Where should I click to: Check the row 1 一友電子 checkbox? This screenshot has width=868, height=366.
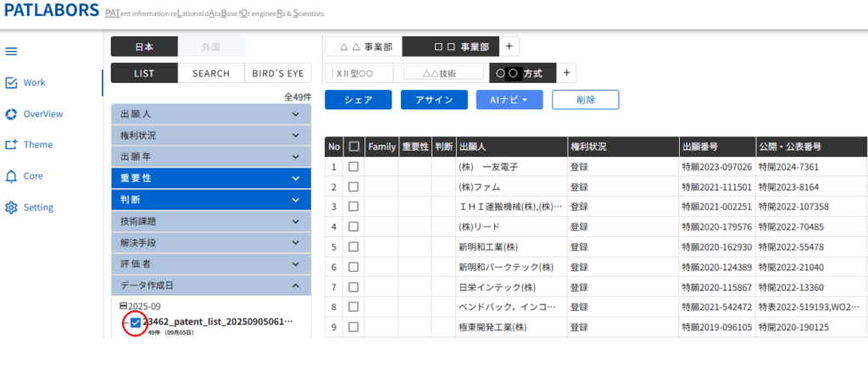(x=353, y=167)
